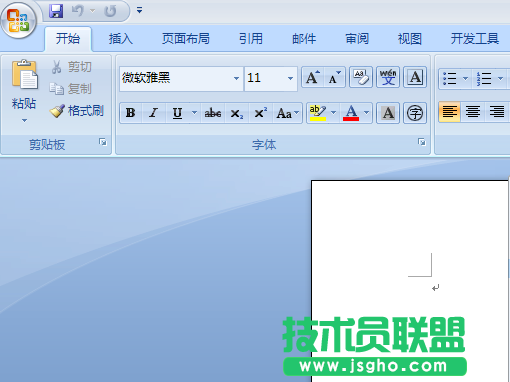Open the Aa change case menu
510x382 pixels.
click(x=287, y=113)
